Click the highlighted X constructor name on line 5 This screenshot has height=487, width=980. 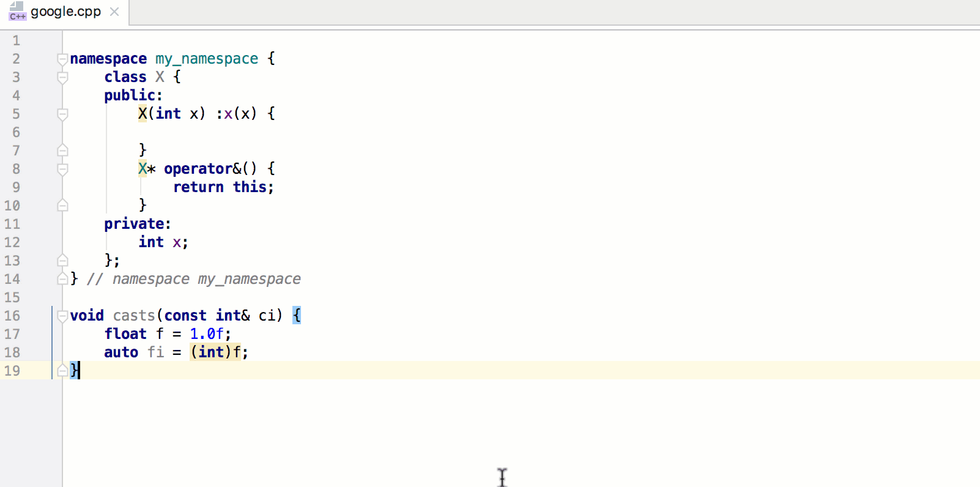pos(143,114)
